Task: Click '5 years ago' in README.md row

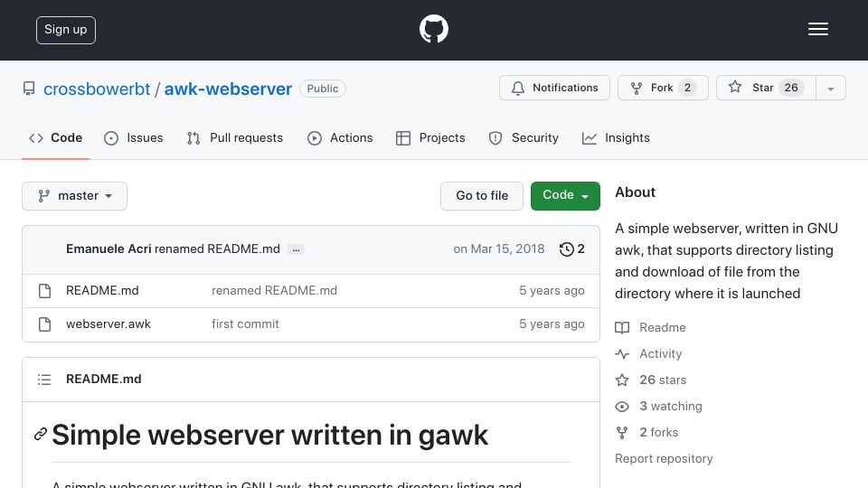Action: [552, 290]
